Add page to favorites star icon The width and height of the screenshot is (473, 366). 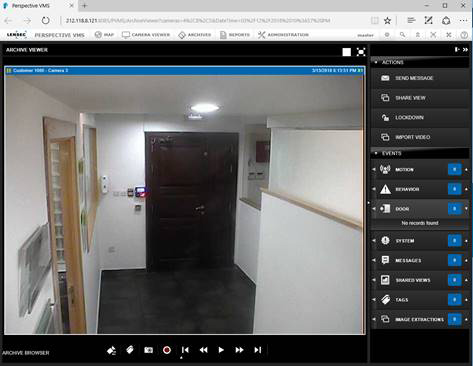click(387, 21)
